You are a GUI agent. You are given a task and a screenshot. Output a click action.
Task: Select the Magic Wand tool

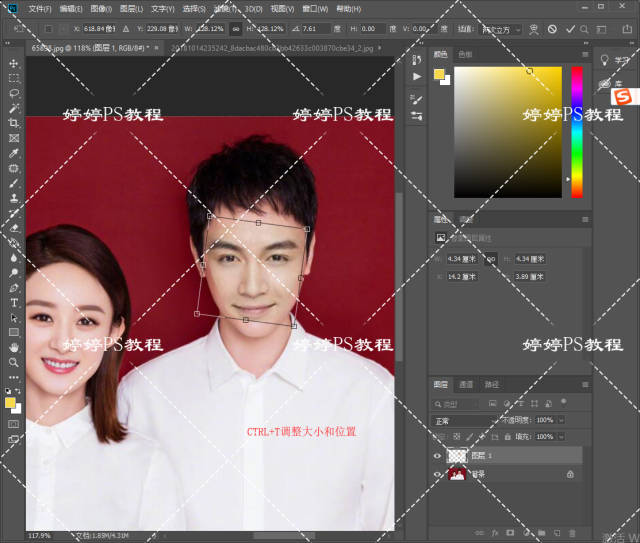click(x=14, y=108)
